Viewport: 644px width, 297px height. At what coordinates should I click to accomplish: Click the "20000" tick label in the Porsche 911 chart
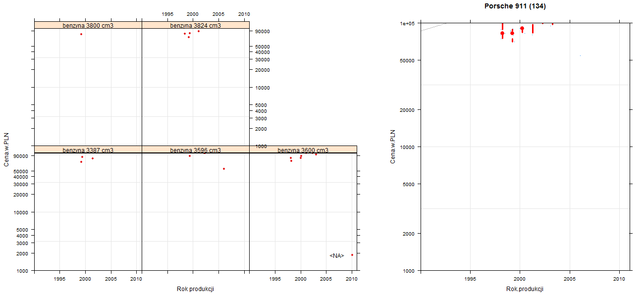(408, 110)
